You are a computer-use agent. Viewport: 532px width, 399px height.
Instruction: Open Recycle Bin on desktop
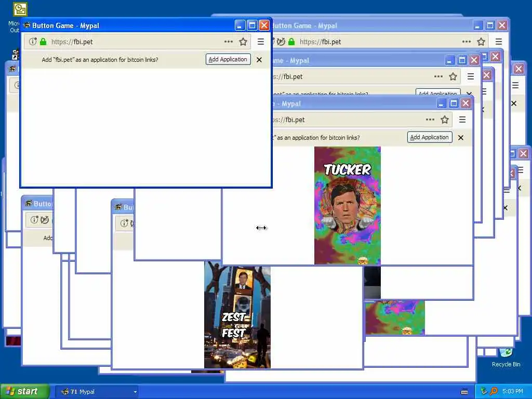[x=506, y=358]
